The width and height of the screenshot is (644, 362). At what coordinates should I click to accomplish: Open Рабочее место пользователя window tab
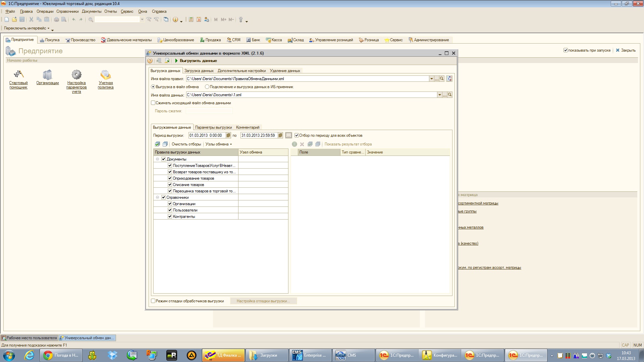pos(29,338)
